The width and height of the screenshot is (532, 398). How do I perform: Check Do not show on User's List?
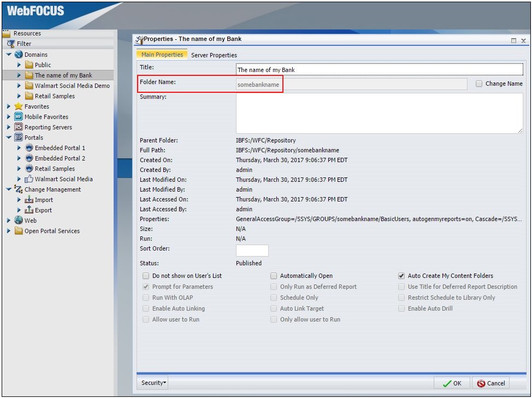point(146,276)
